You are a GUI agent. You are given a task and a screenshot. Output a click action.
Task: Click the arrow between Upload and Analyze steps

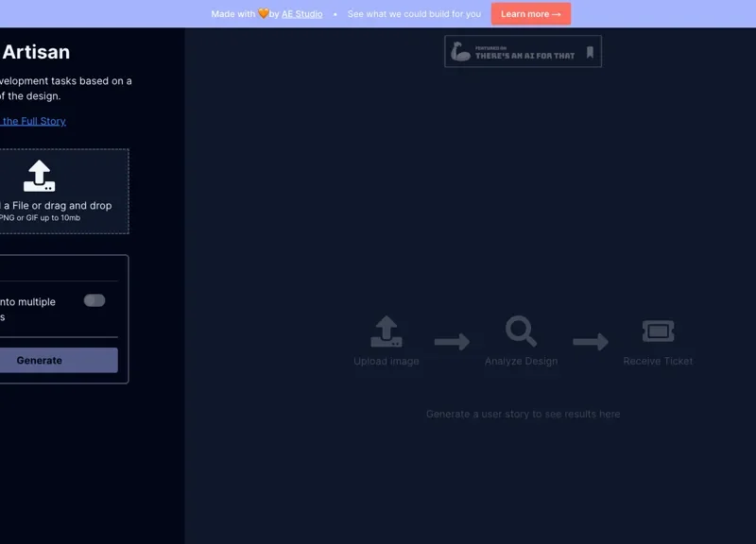tap(452, 342)
